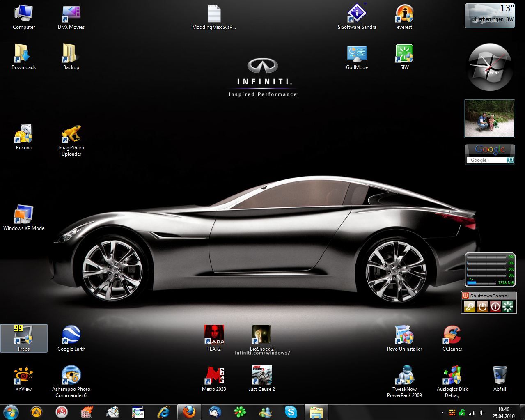Click the Google gadget search button
The width and height of the screenshot is (525, 420).
[510, 160]
